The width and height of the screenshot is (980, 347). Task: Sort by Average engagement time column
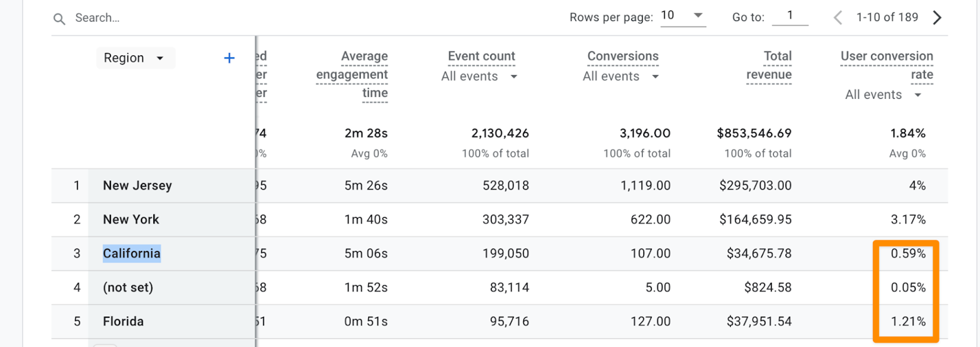pos(352,74)
